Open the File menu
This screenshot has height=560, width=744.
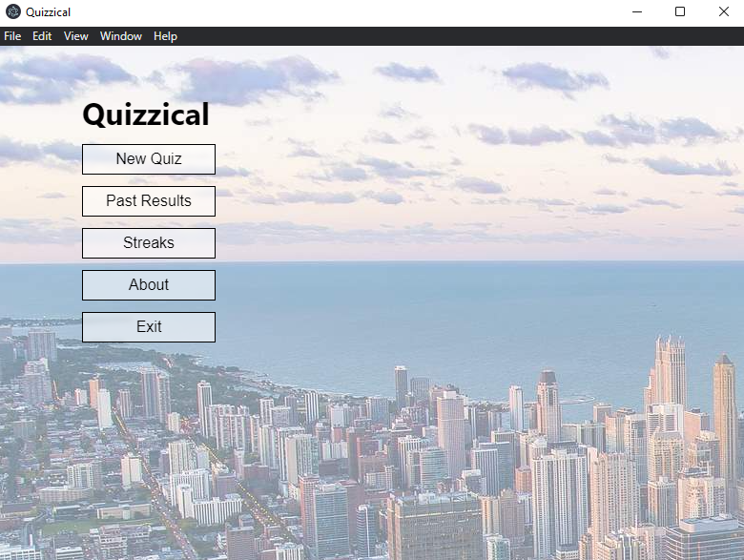point(12,36)
